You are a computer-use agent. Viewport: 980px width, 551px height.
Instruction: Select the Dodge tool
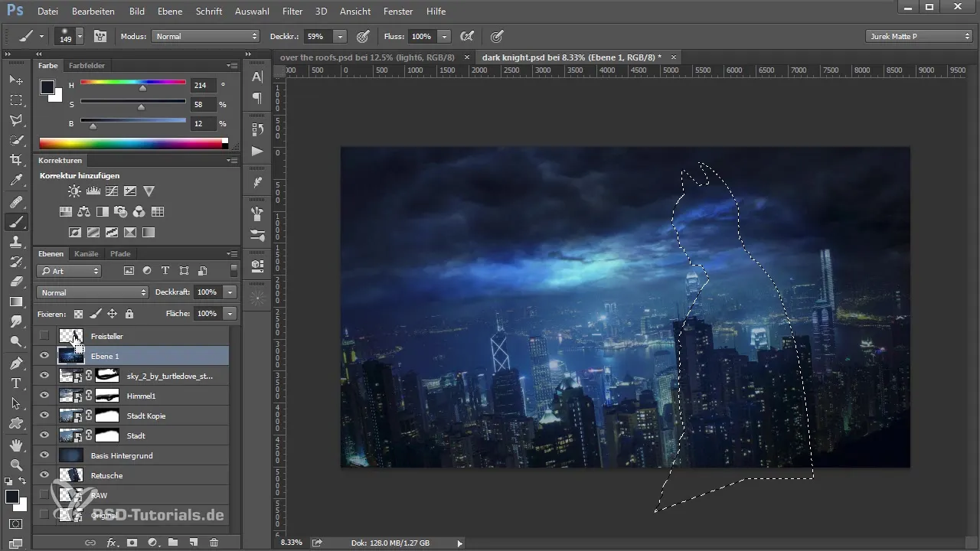point(15,341)
